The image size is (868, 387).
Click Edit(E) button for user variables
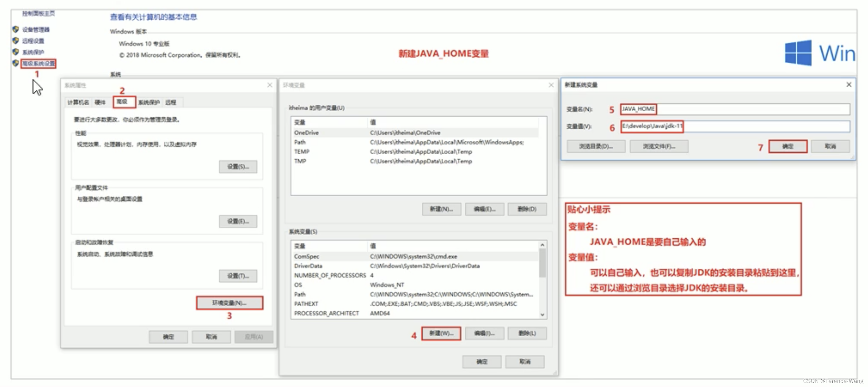pos(484,209)
